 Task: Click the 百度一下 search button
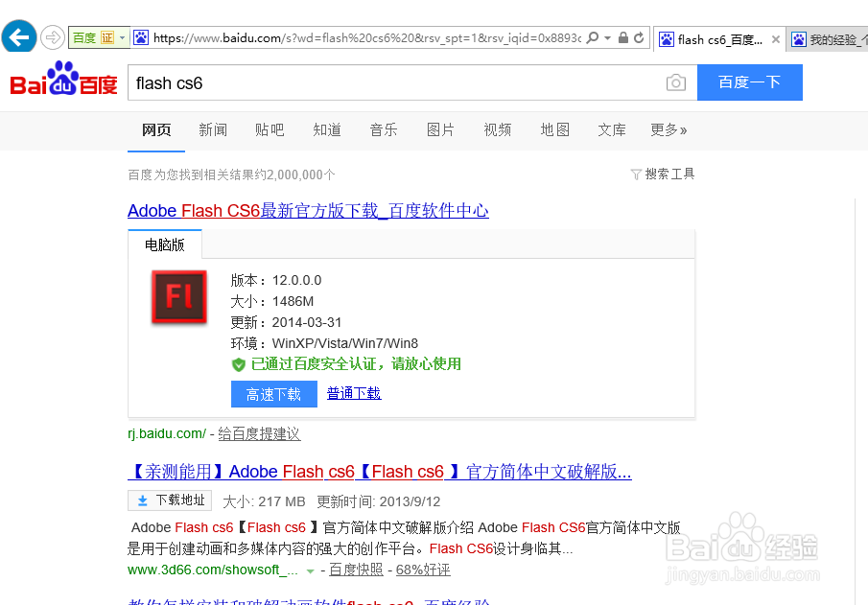(749, 82)
